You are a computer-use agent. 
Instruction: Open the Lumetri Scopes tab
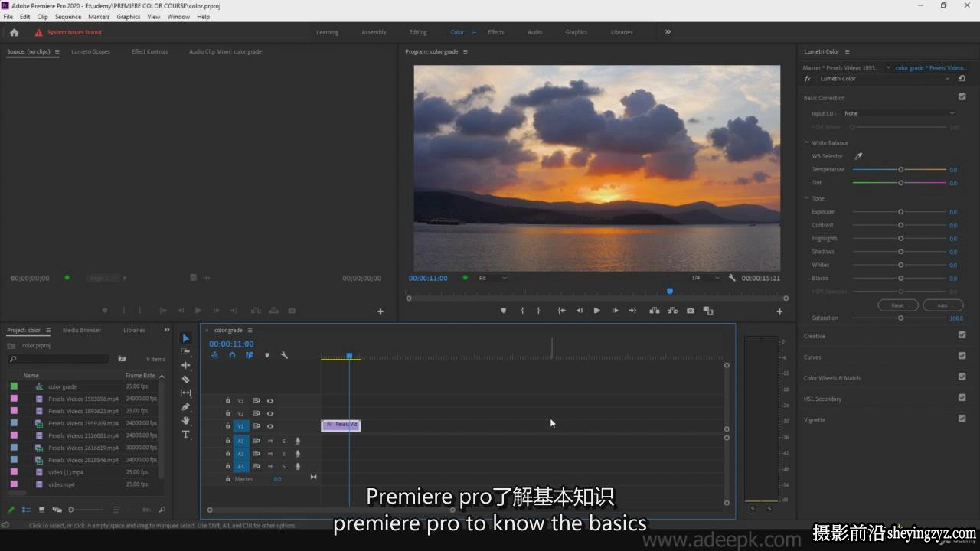pyautogui.click(x=90, y=52)
